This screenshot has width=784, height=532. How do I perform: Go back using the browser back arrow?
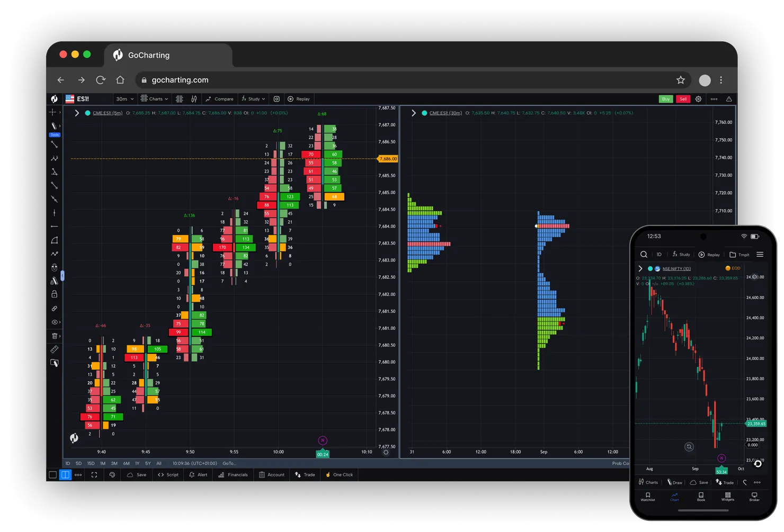click(x=60, y=80)
